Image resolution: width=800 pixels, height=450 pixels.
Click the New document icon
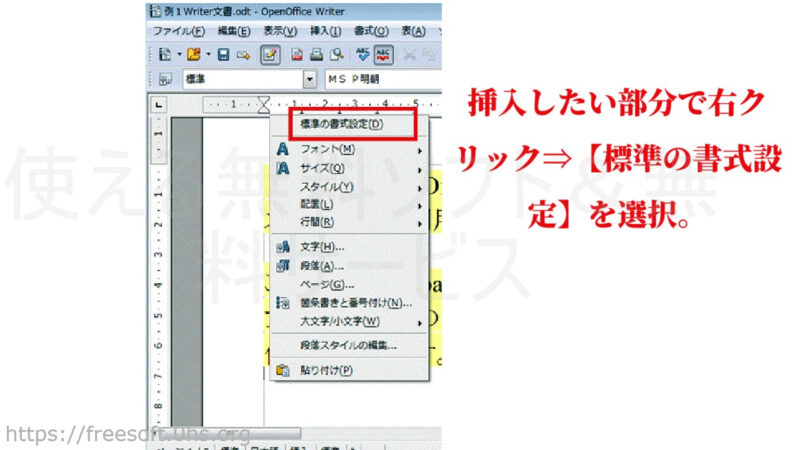[165, 54]
